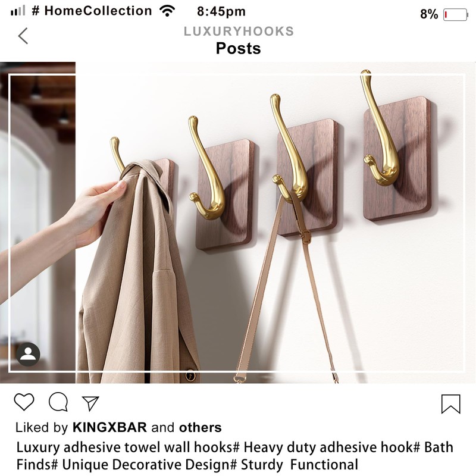
Task: Like the post with heart icon
Action: coord(24,402)
